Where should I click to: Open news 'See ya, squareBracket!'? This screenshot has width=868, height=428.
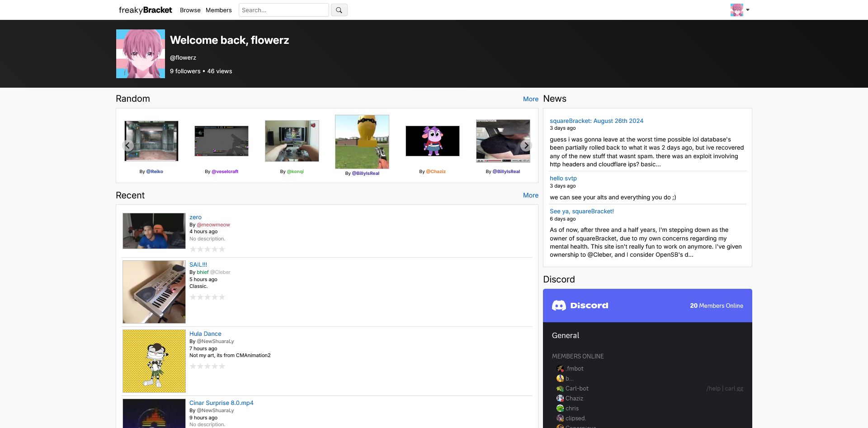(582, 212)
